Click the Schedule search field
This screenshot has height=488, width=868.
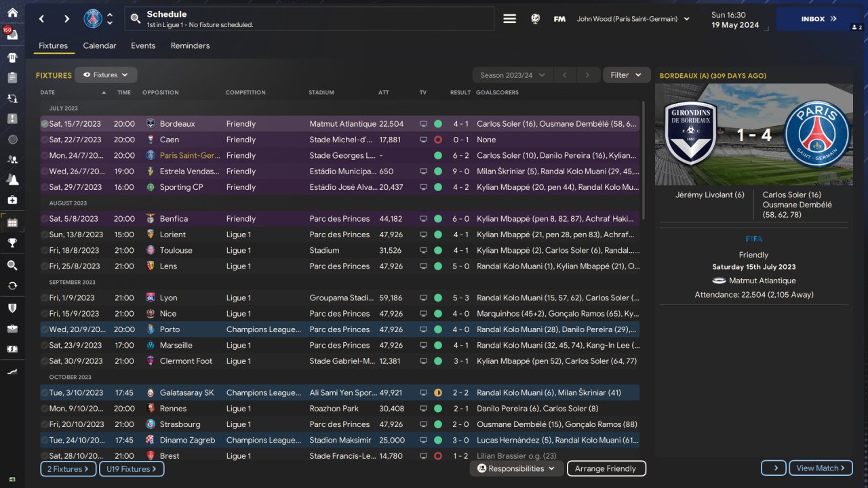point(309,19)
